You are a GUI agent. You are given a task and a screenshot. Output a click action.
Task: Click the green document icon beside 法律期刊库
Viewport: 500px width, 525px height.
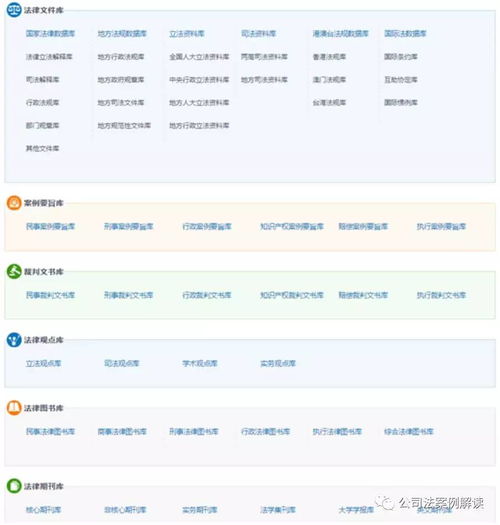coord(14,486)
